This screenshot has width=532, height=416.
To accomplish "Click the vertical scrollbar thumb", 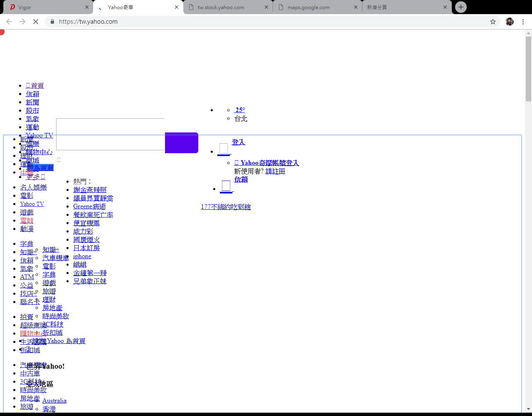I will pyautogui.click(x=528, y=69).
